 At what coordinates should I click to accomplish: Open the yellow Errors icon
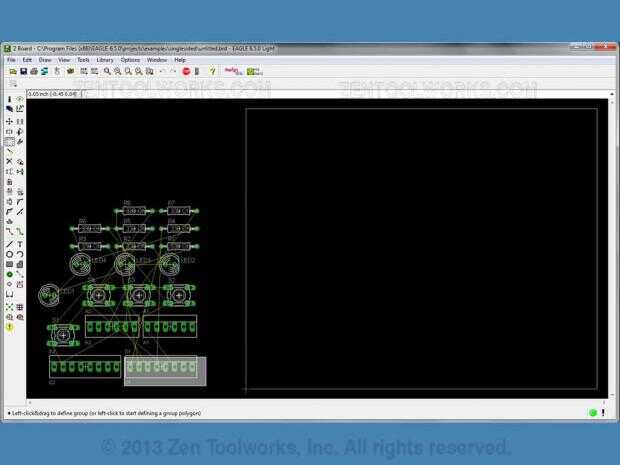coord(9,327)
